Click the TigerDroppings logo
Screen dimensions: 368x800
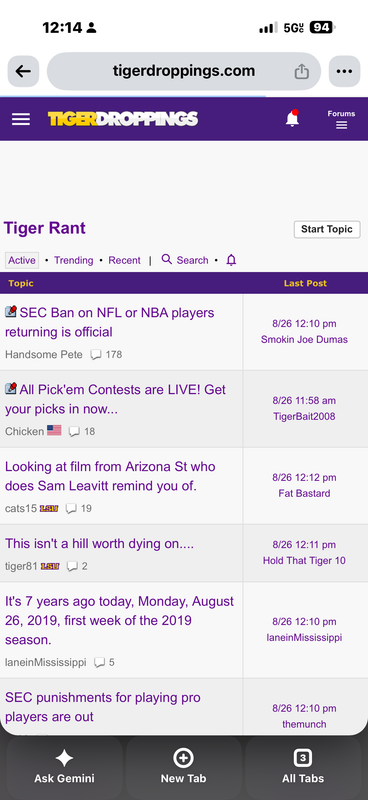(x=122, y=119)
